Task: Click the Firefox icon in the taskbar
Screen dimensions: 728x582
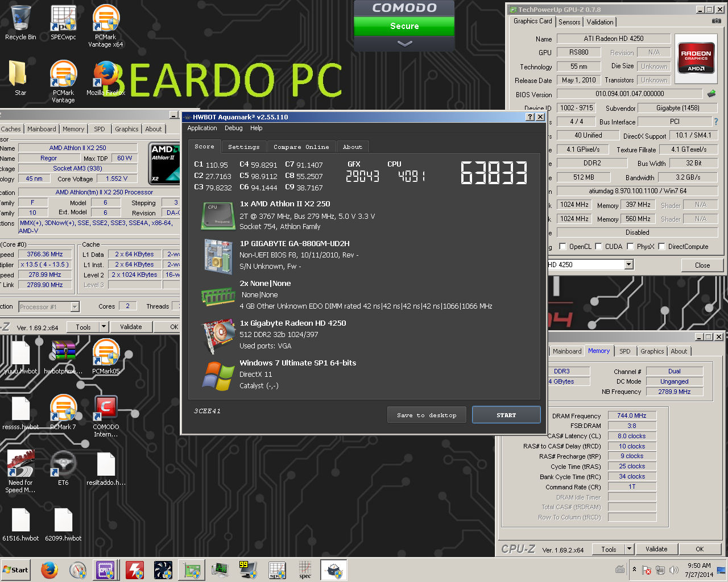Action: pos(49,570)
